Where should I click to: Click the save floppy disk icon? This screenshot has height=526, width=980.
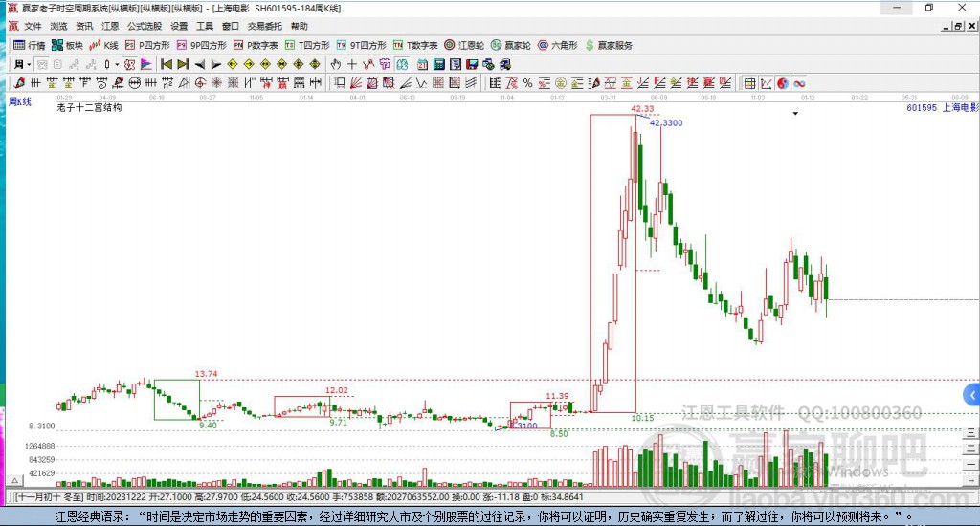click(472, 64)
